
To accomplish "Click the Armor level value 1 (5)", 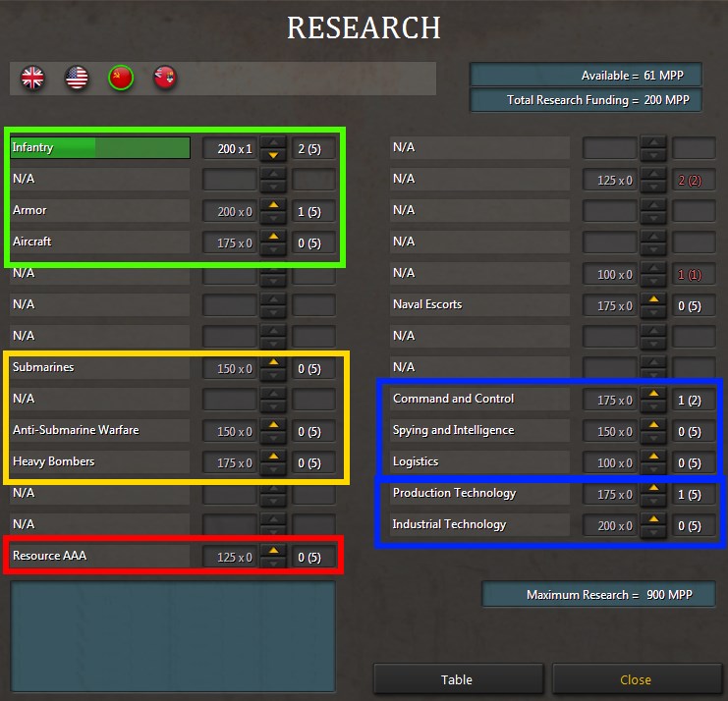I will coord(313,212).
